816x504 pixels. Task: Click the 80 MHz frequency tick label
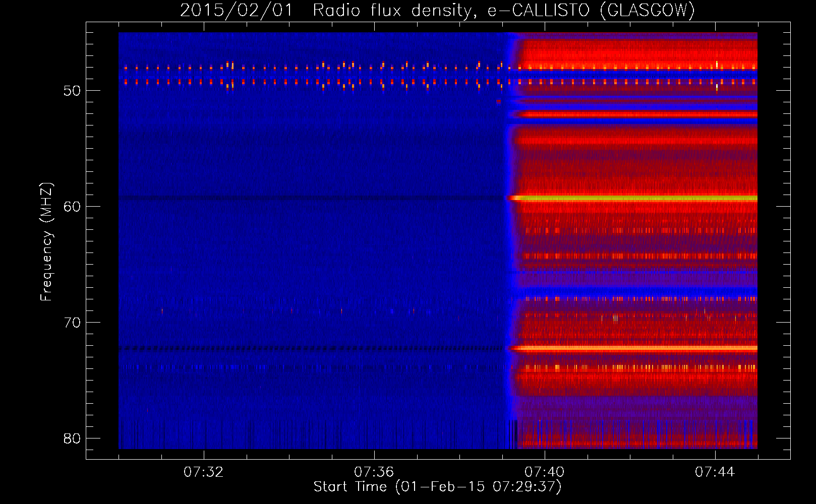[72, 438]
